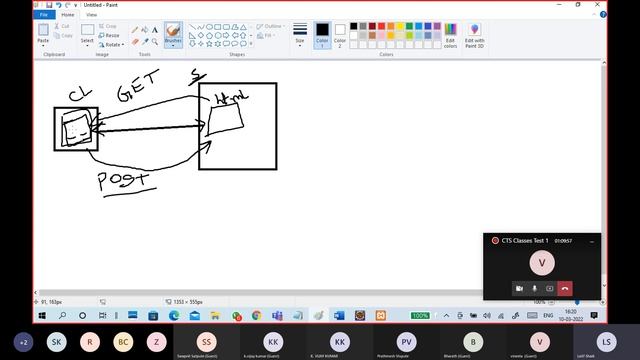Click the Redo icon in title bar
The width and height of the screenshot is (640, 360).
[67, 5]
